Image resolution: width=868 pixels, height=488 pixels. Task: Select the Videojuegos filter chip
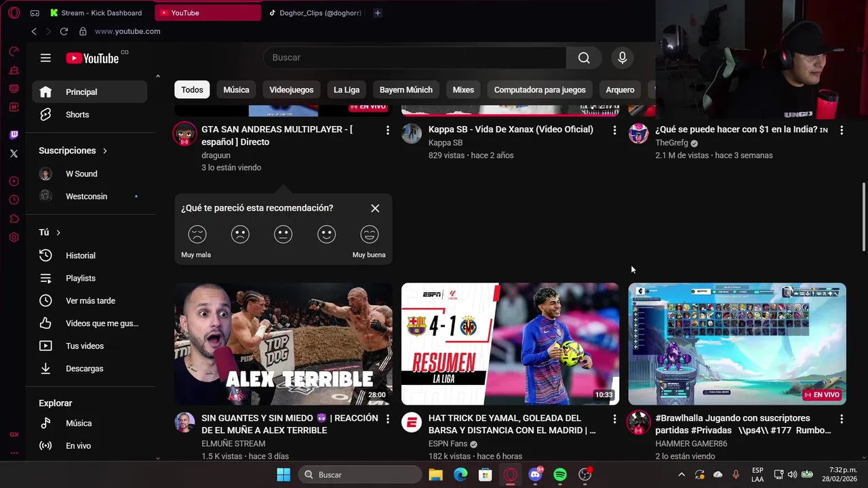pos(292,89)
